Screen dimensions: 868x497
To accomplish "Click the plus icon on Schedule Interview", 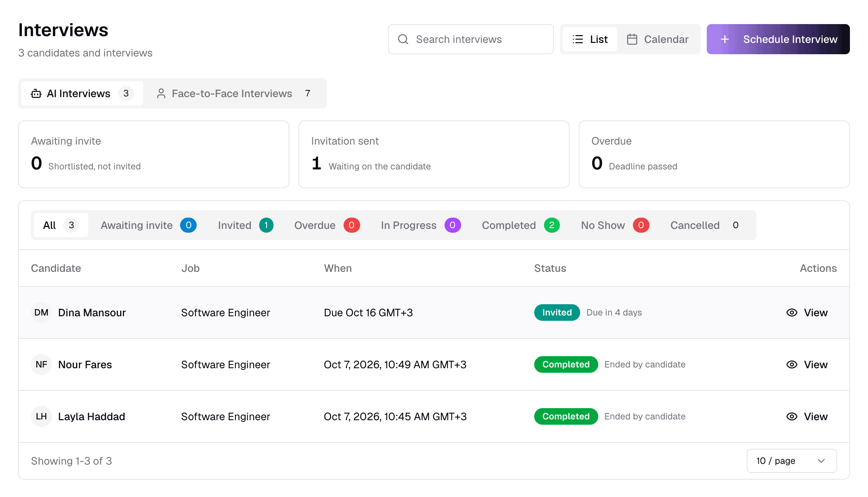I will pos(725,39).
